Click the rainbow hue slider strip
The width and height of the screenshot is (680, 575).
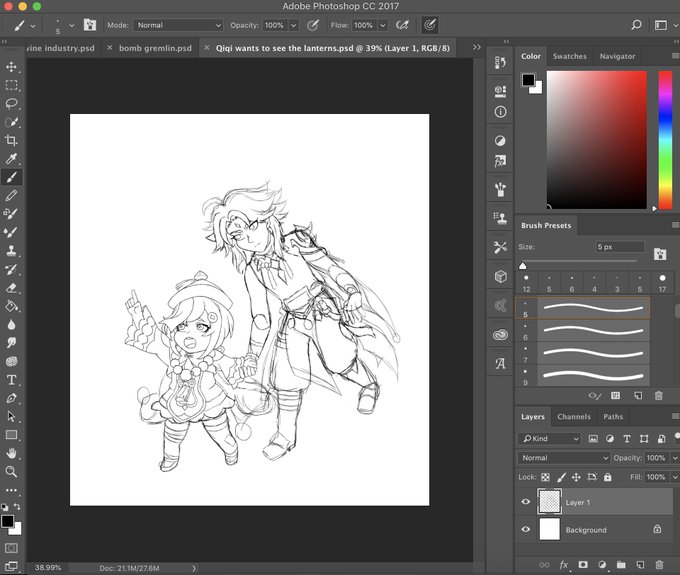tap(665, 140)
